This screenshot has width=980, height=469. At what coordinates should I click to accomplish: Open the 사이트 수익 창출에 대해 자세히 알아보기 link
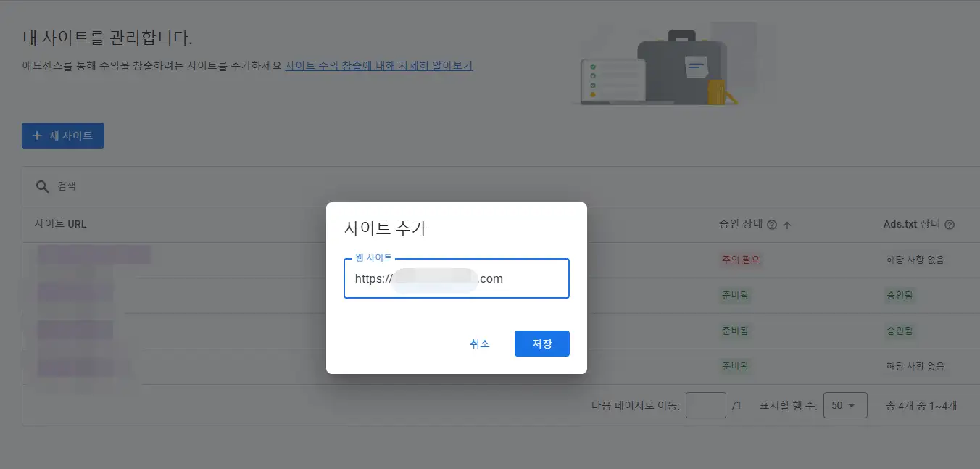point(380,65)
